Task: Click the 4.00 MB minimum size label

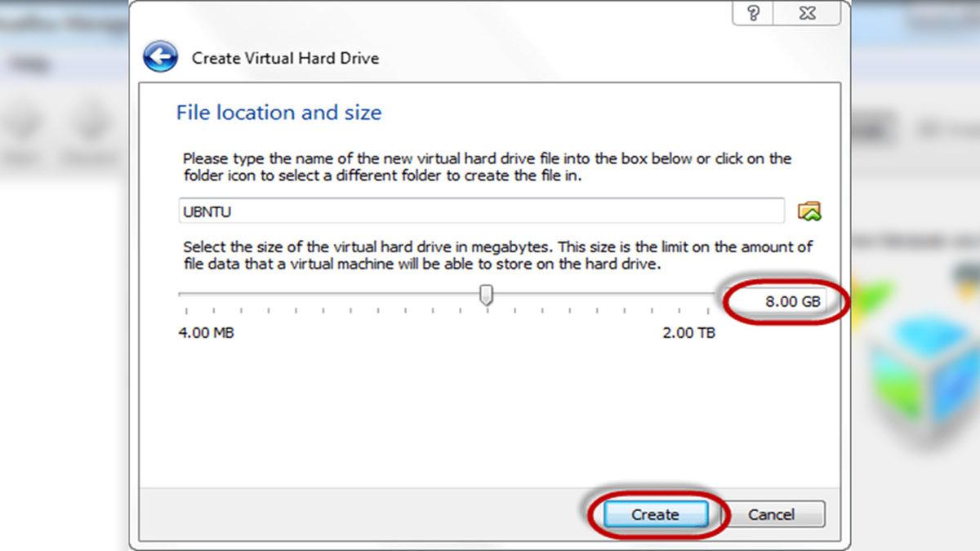Action: point(206,333)
